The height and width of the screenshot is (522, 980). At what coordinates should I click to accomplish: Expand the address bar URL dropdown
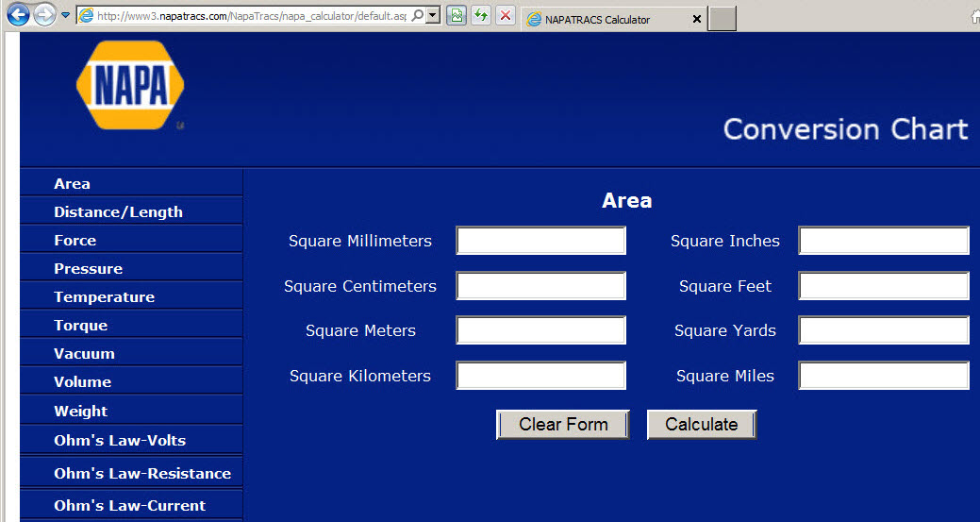click(x=432, y=16)
